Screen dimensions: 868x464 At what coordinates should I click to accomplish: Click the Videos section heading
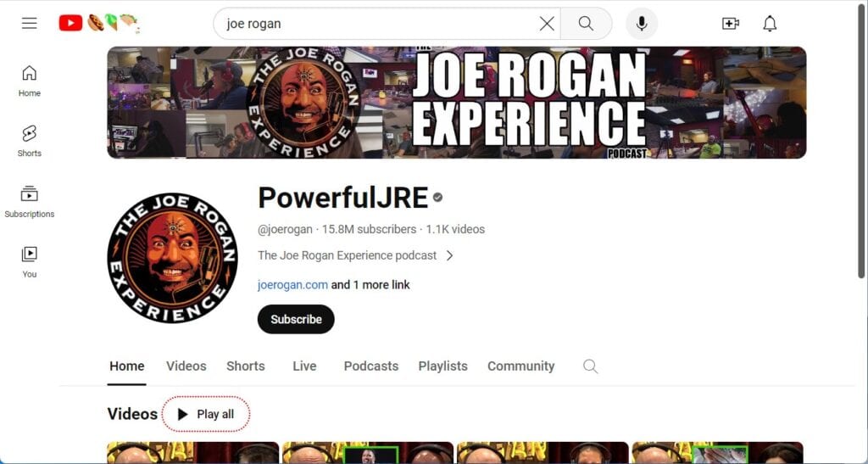click(132, 414)
